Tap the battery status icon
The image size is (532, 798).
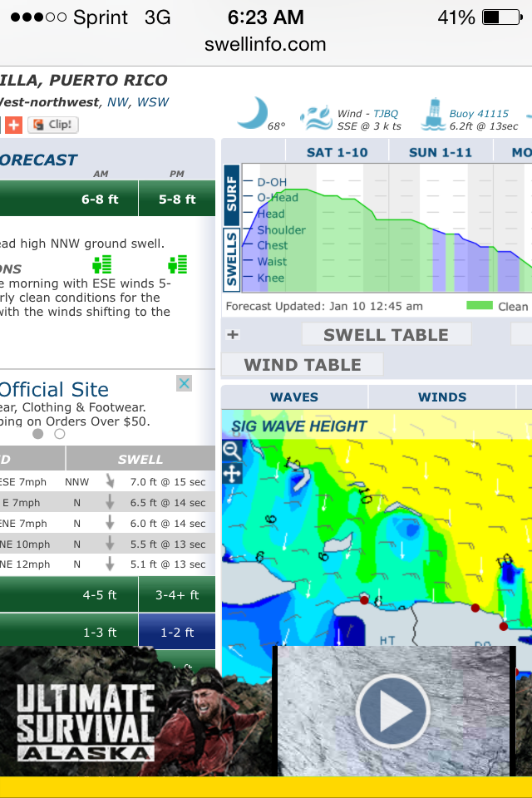pyautogui.click(x=502, y=17)
